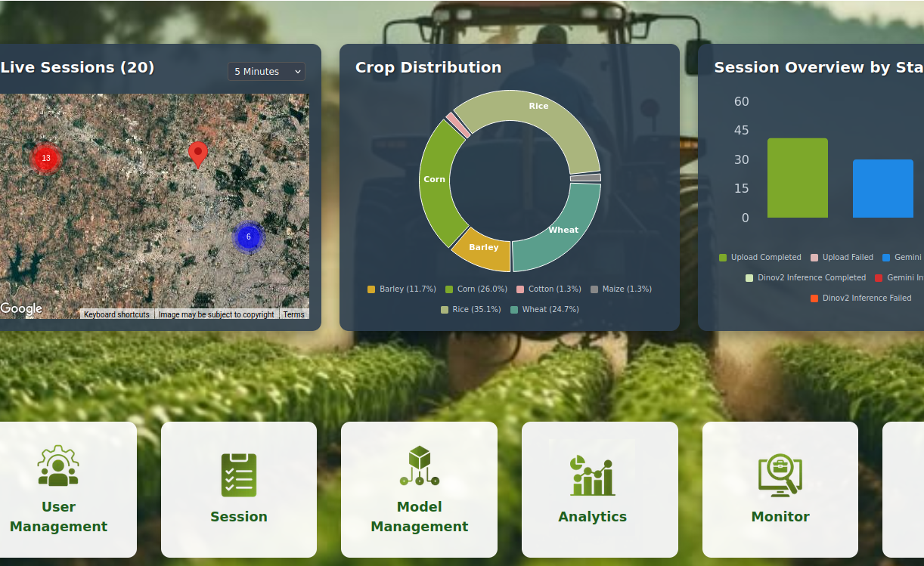924x566 pixels.
Task: Click the Monitor magnifier screen icon
Action: 780,475
